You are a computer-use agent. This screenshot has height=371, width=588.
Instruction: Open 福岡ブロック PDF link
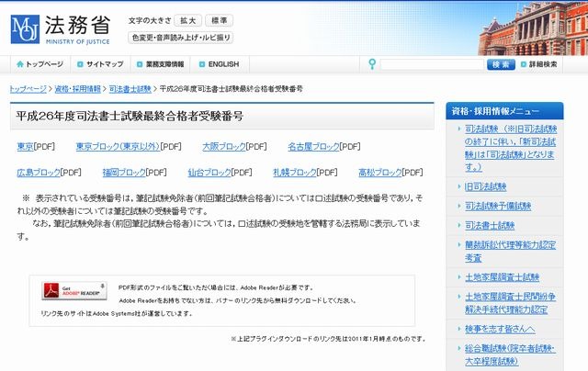click(124, 173)
